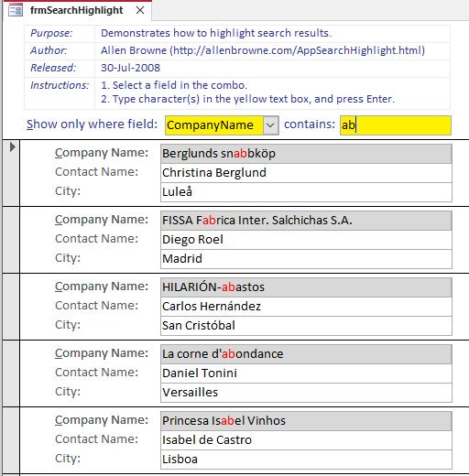Click the Author text with allenbrowne.com URL

pyautogui.click(x=263, y=50)
